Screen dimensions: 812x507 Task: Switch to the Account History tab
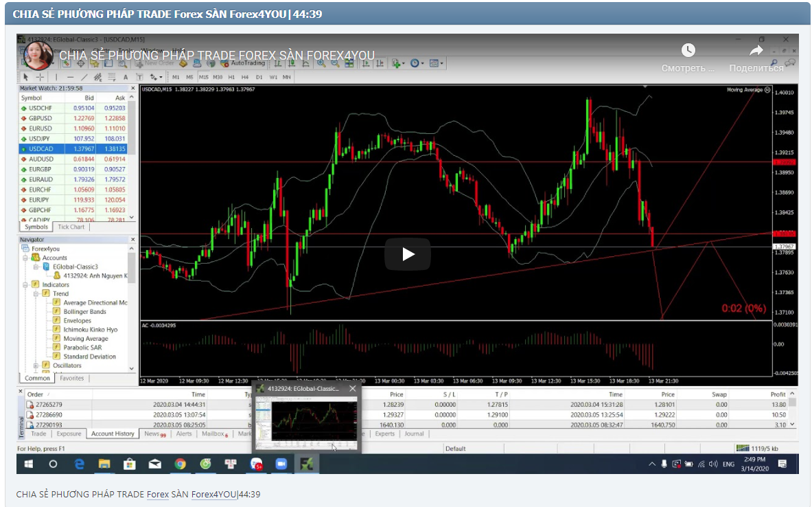[113, 433]
